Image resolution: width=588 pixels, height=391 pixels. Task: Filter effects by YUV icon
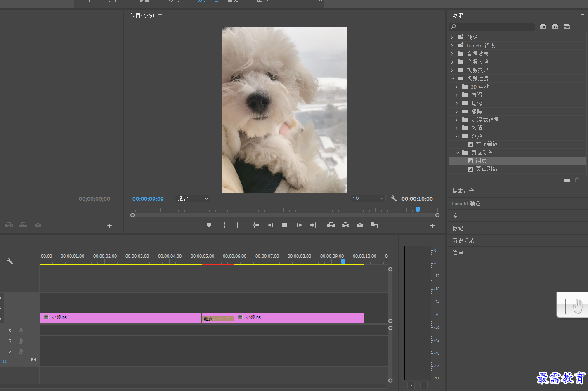coord(567,27)
